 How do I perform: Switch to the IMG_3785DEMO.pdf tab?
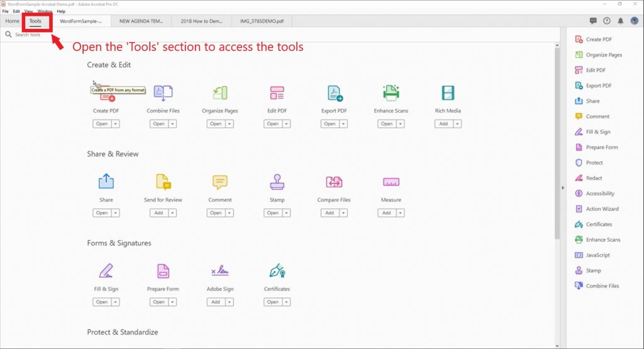click(262, 21)
